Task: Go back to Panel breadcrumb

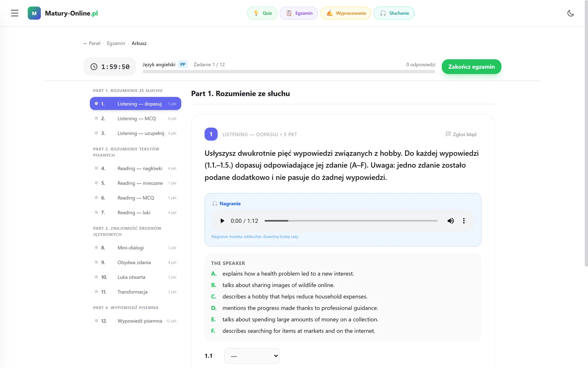Action: pos(92,43)
